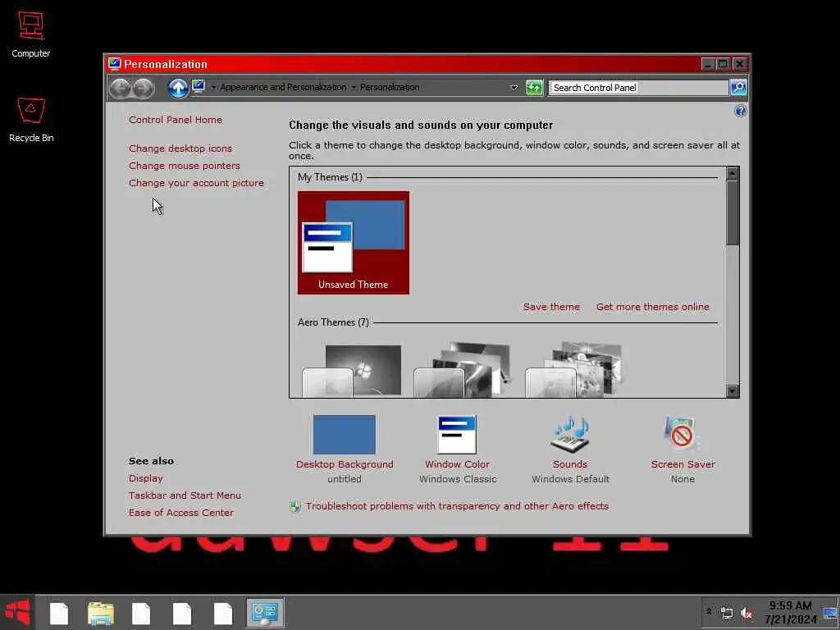Open the address bar history dropdown
Image resolution: width=840 pixels, height=630 pixels.
click(514, 87)
